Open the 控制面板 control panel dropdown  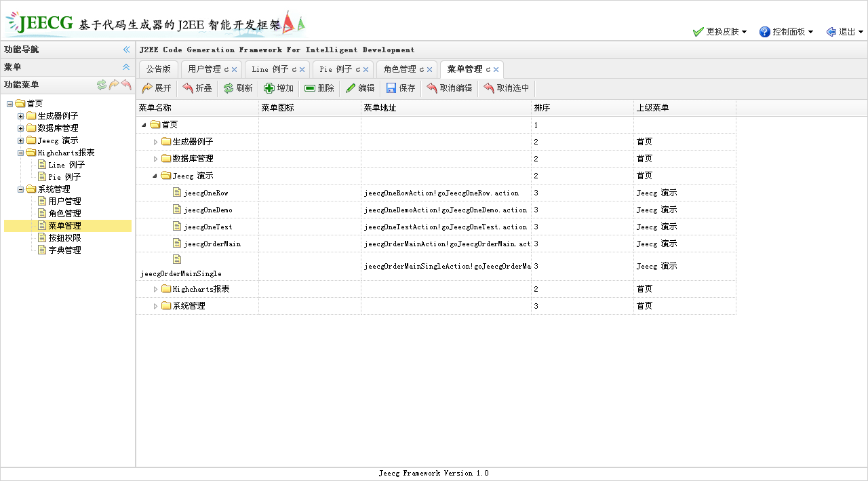pyautogui.click(x=786, y=32)
